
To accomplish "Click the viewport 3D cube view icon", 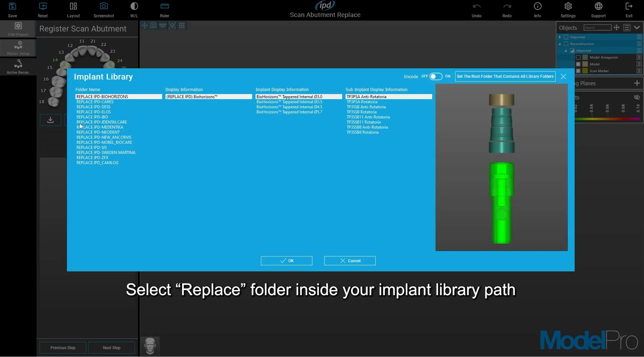I will (172, 25).
